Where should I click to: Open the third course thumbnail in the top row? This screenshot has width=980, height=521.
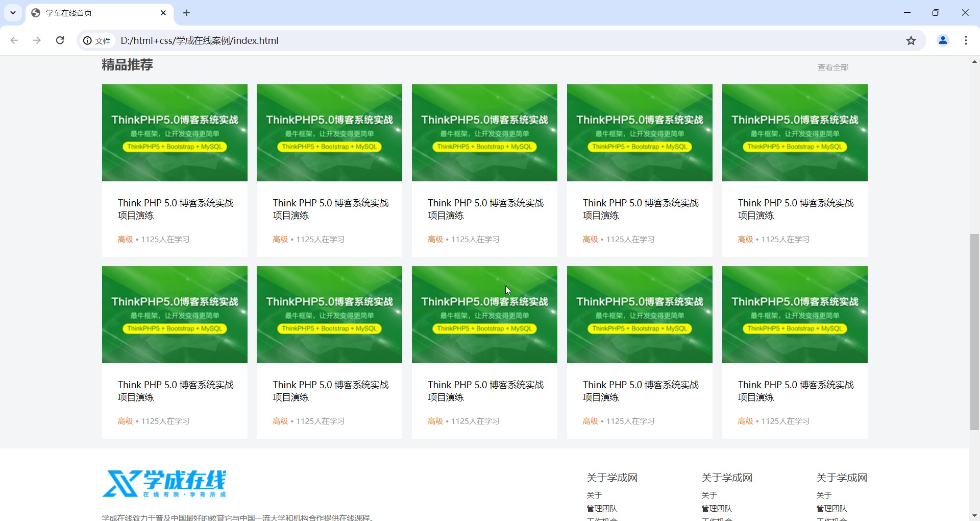pyautogui.click(x=484, y=133)
